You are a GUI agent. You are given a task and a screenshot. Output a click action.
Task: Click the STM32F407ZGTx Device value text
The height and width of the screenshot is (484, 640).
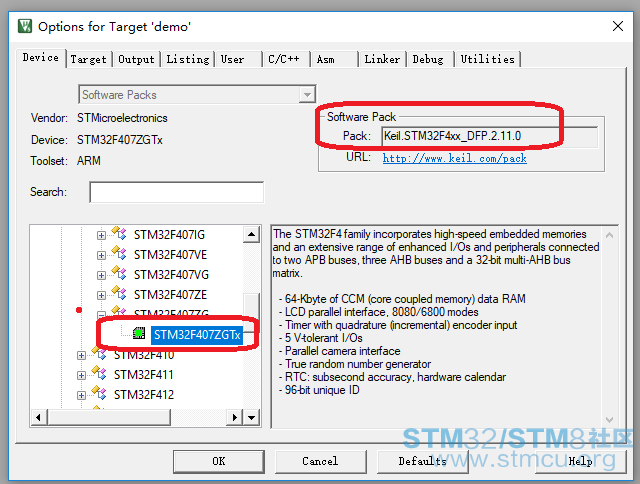pos(120,140)
